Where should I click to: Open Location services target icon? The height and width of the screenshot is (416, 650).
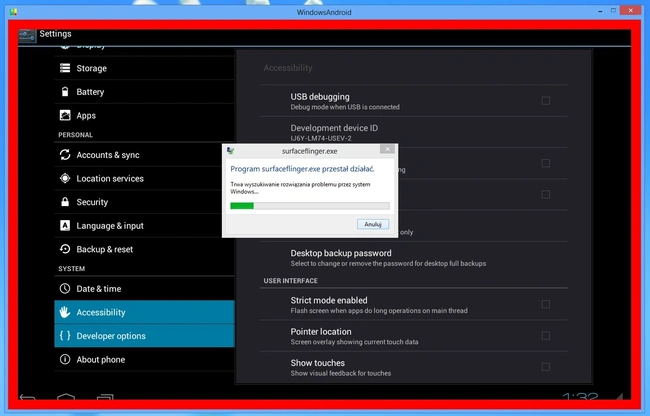pos(65,178)
